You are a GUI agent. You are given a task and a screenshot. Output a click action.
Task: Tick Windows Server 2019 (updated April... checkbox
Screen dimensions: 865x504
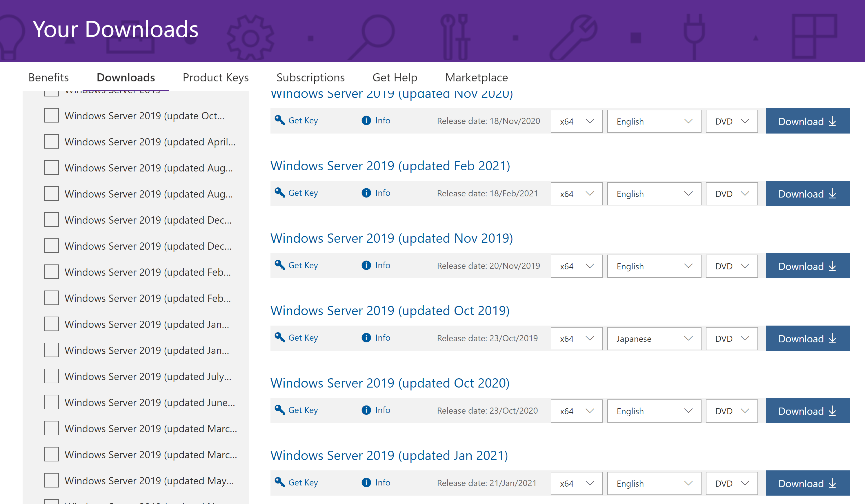point(52,142)
